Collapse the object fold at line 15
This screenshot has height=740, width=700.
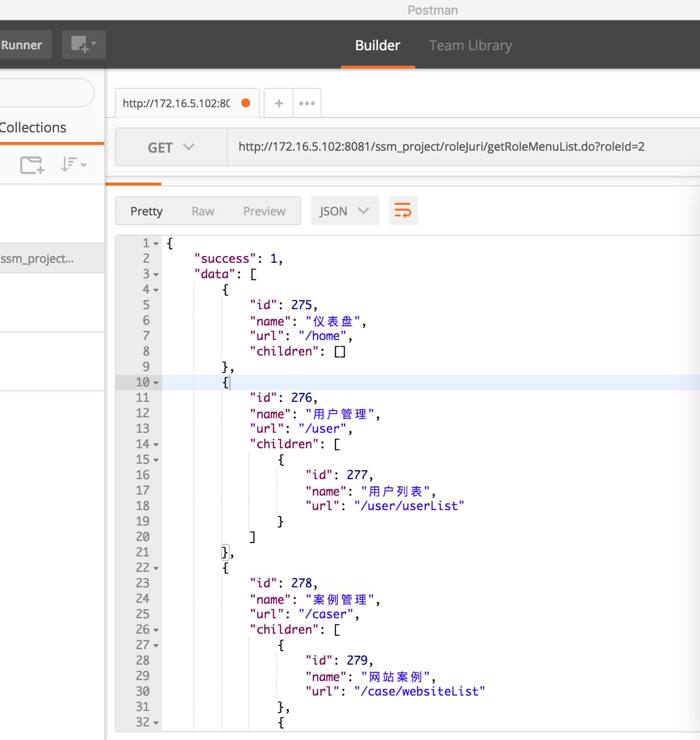tap(156, 460)
